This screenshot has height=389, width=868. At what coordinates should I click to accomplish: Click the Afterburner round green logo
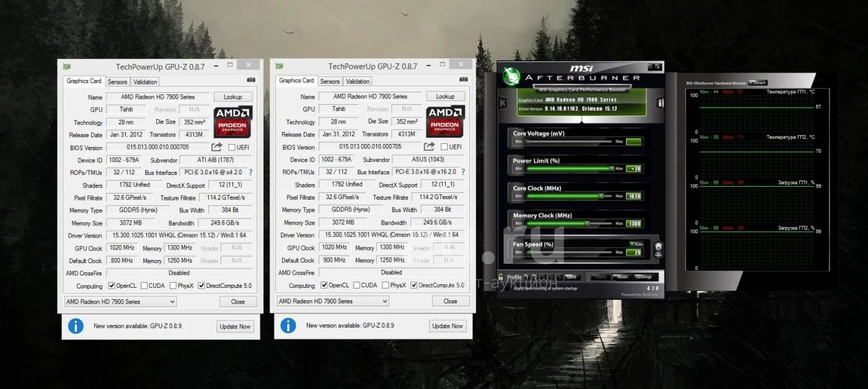tap(511, 76)
